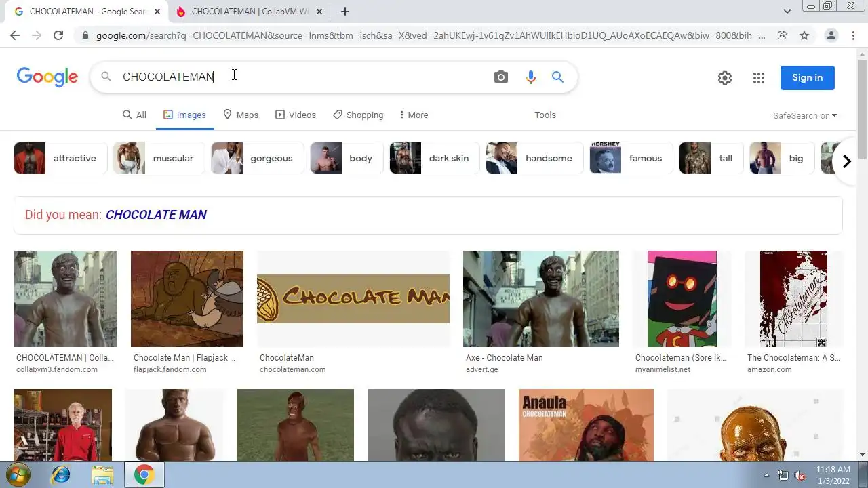Open myanimelist.net Chocolateman image
This screenshot has height=488, width=868.
tap(682, 299)
